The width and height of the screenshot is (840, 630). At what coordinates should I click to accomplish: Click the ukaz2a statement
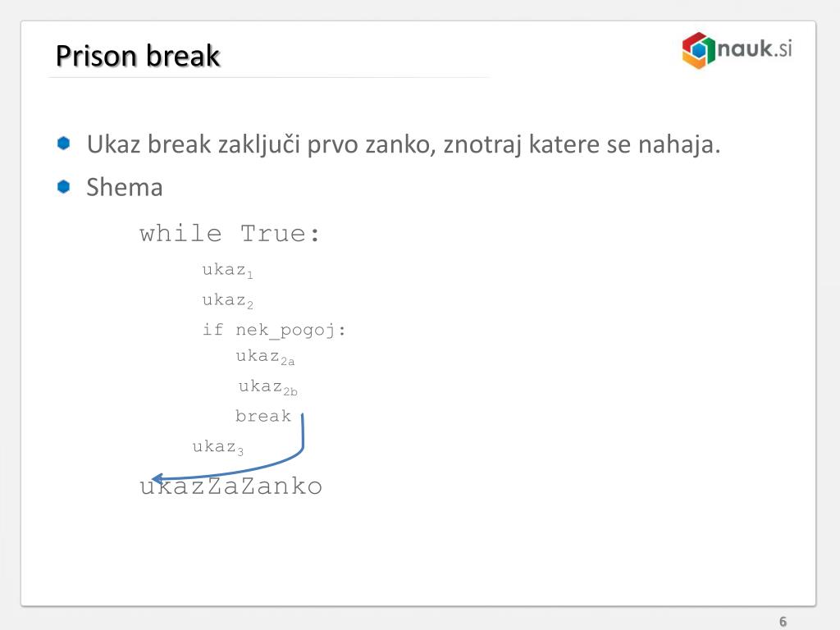[265, 358]
